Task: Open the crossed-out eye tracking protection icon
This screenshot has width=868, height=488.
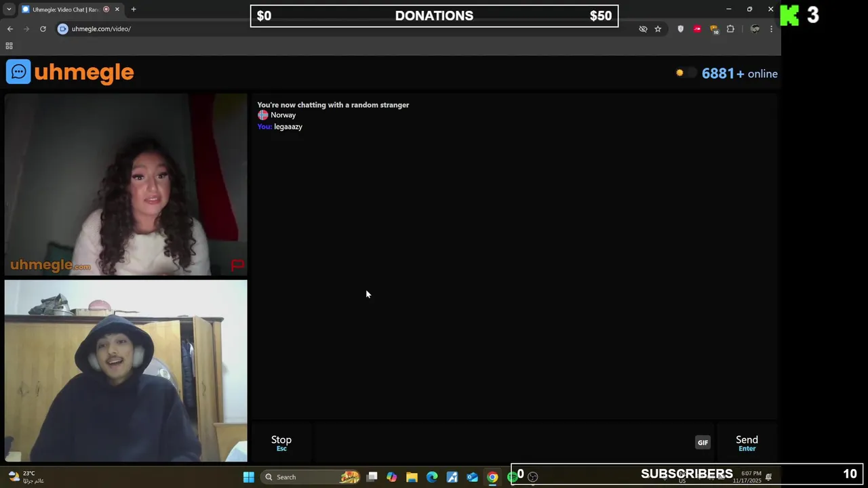Action: (x=643, y=29)
